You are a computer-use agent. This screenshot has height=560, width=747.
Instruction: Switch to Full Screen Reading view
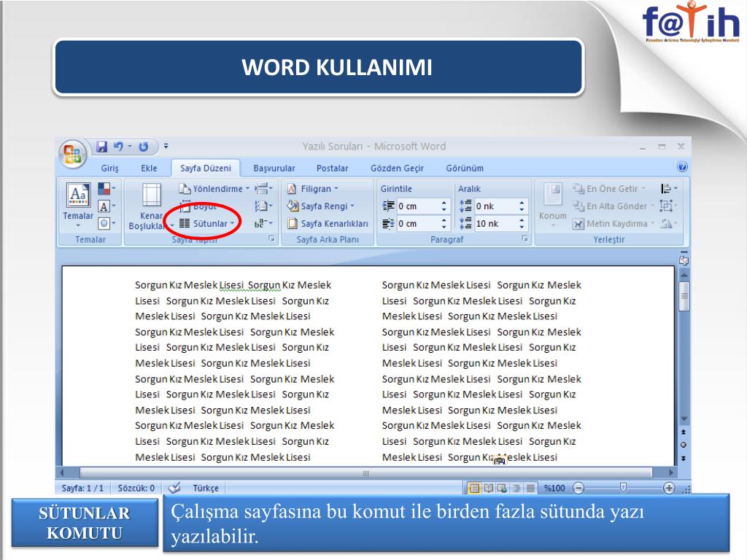(488, 488)
